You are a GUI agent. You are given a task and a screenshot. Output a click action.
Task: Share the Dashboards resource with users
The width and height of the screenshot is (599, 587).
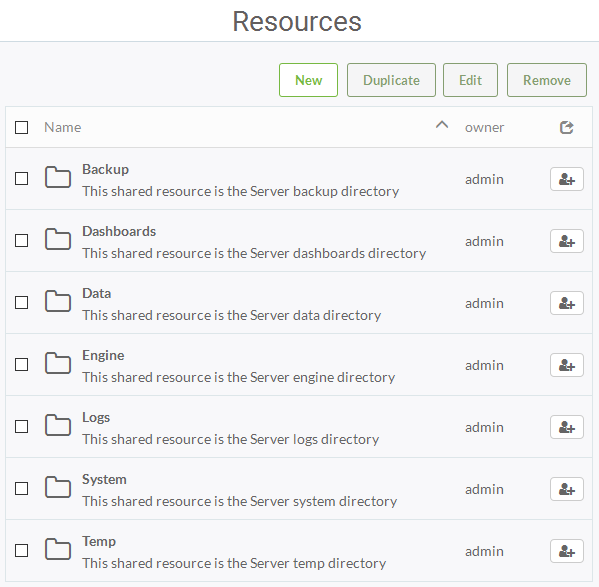click(567, 241)
